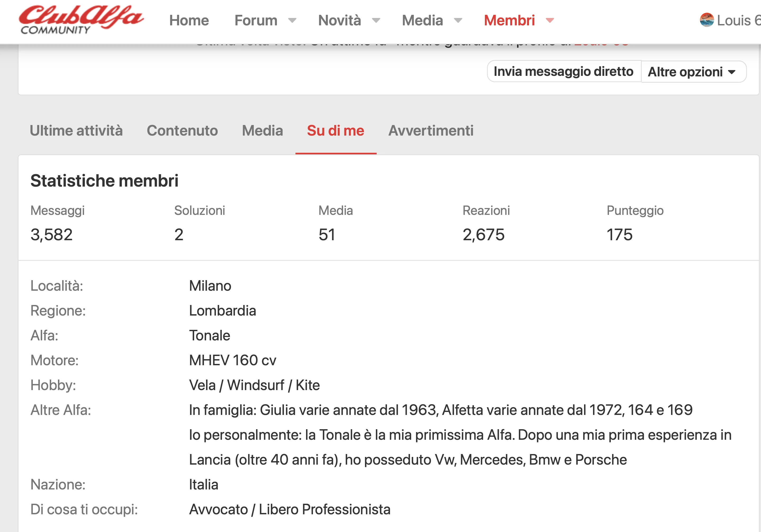Switch to the Contenuto tab
Image resolution: width=761 pixels, height=532 pixels.
182,131
